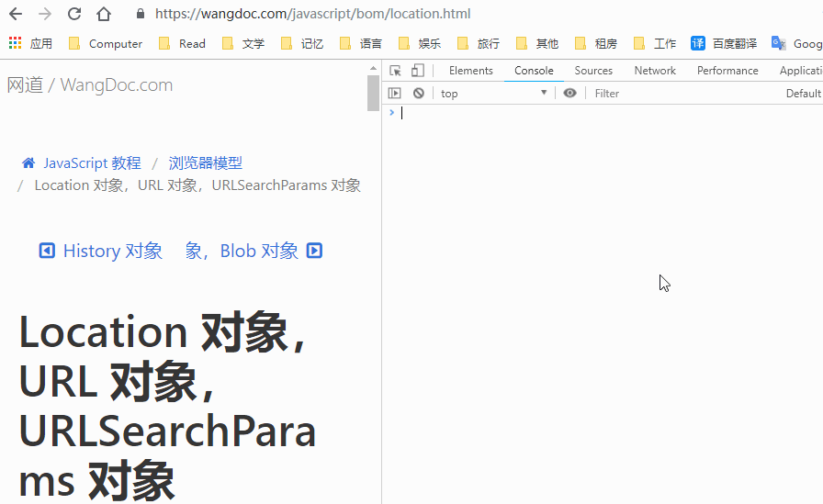Click the page vertical scrollbar thumb
Image resolution: width=823 pixels, height=504 pixels.
tap(373, 94)
